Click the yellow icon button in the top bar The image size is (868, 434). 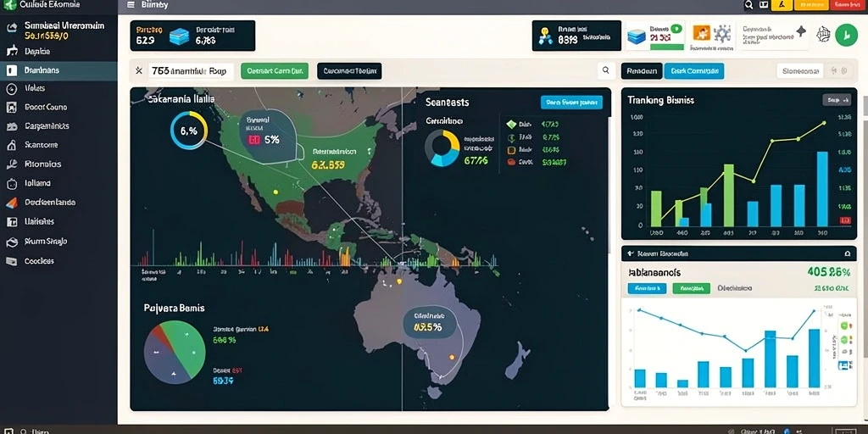(x=781, y=5)
